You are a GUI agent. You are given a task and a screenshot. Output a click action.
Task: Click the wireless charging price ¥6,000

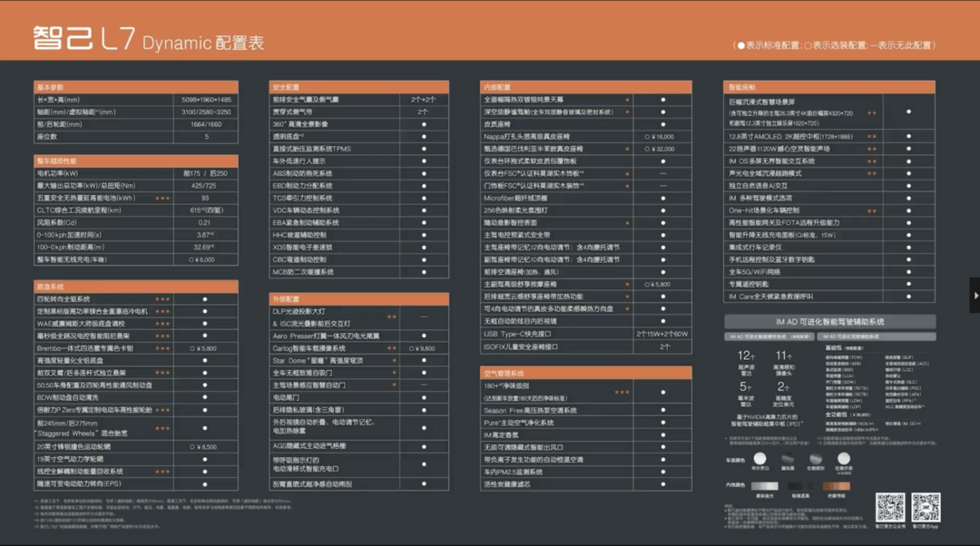(x=201, y=260)
